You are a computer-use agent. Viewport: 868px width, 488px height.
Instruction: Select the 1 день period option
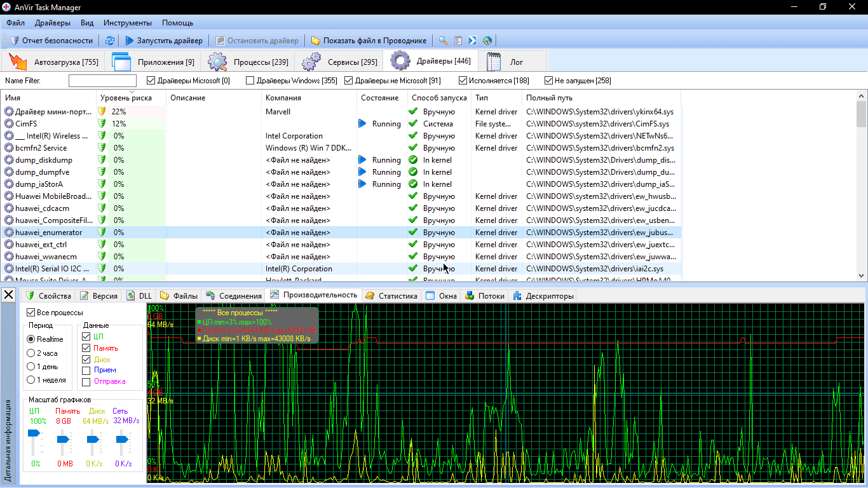[31, 367]
